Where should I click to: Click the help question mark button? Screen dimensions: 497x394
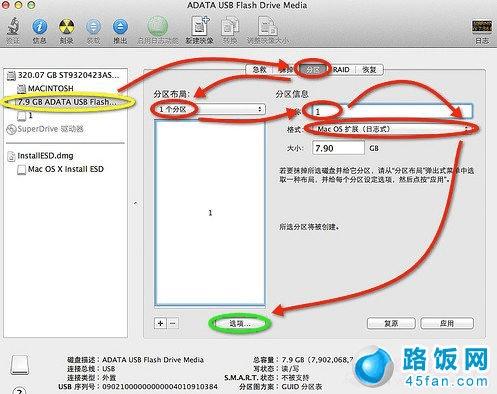tap(19, 390)
